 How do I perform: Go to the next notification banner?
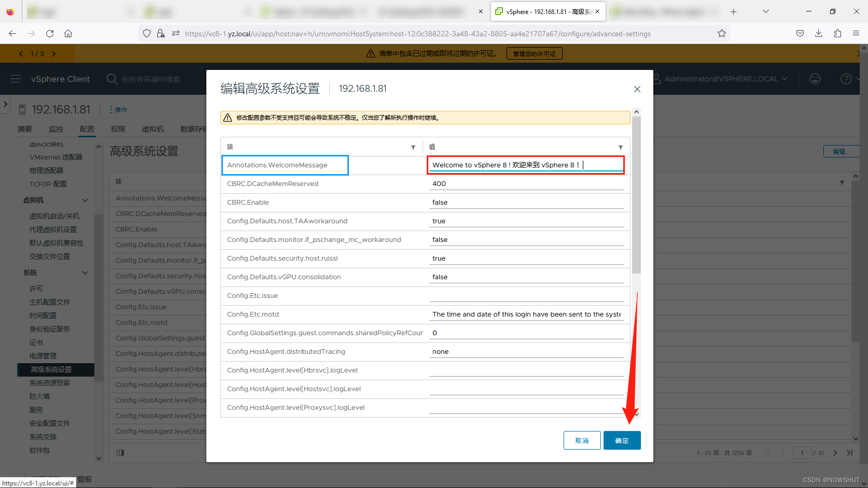[54, 54]
